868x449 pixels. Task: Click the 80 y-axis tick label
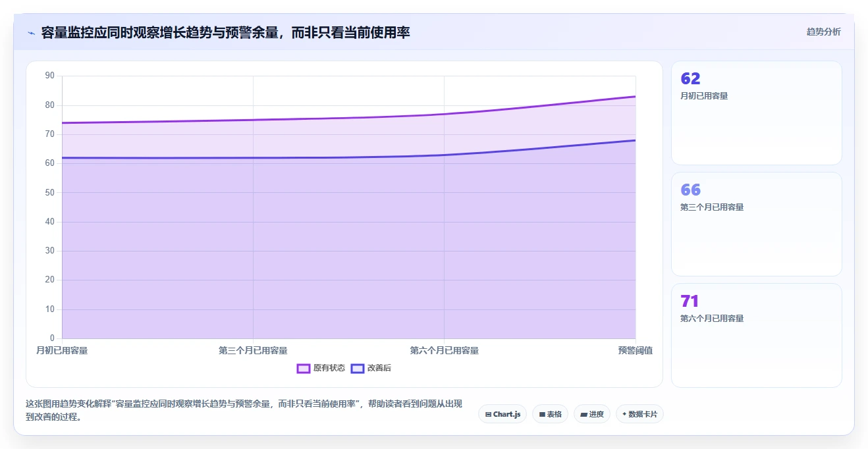pos(50,105)
